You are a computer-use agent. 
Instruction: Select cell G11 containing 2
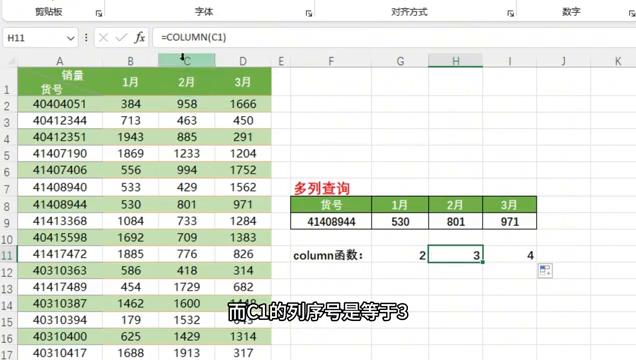400,255
